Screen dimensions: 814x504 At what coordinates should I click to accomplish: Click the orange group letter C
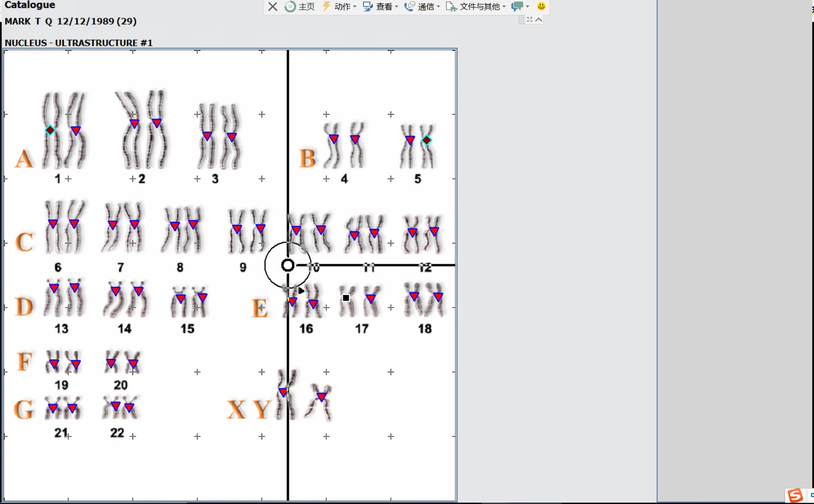coord(24,242)
